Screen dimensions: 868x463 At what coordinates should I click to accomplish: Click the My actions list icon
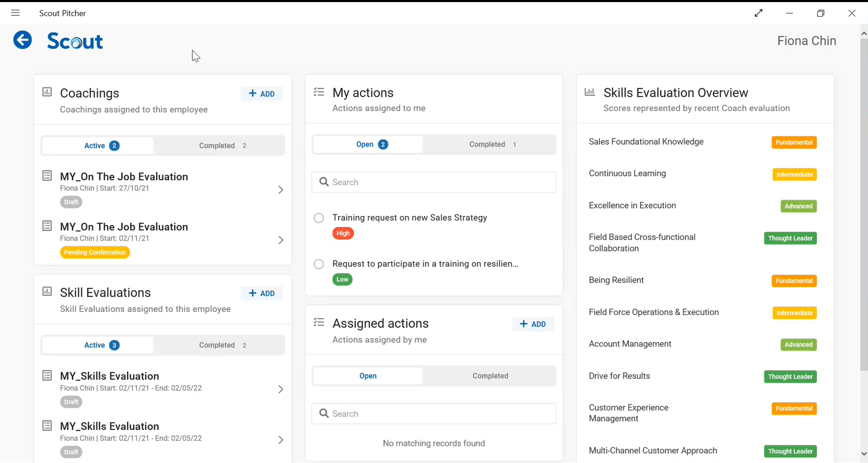(x=319, y=92)
